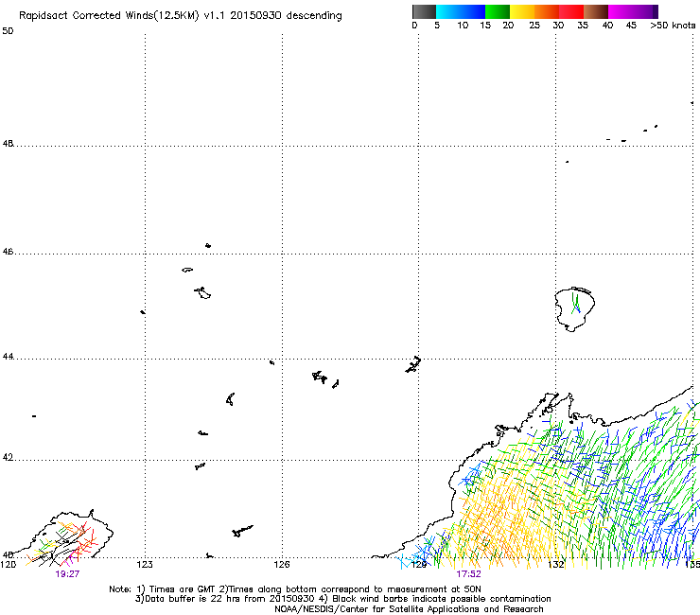Click the legend tick label 10
The height and width of the screenshot is (615, 700).
tap(463, 26)
